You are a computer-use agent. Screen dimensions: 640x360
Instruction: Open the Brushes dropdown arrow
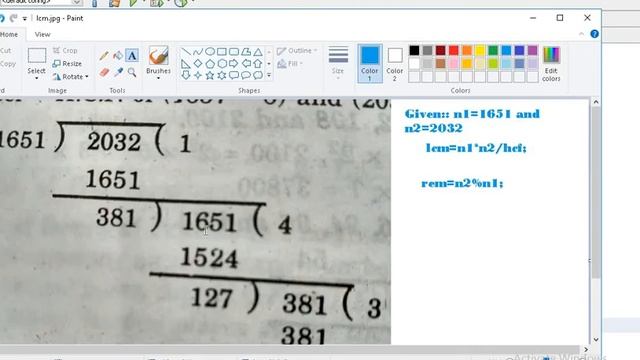point(158,78)
